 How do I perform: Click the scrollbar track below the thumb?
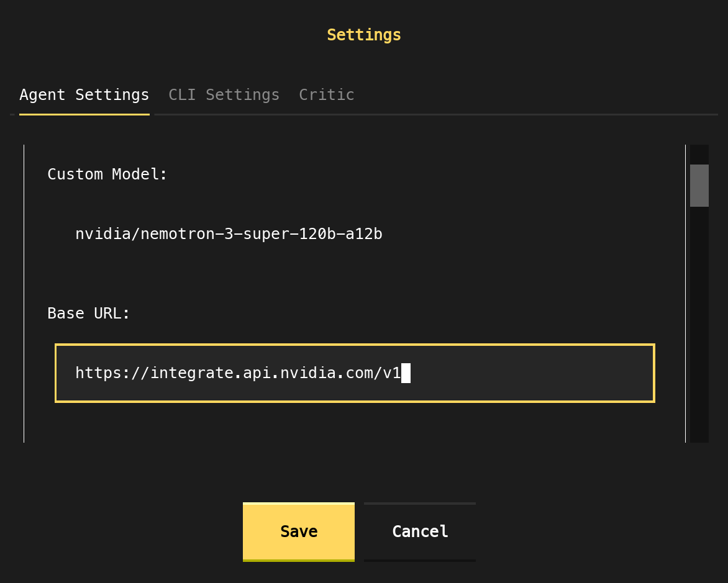(699, 323)
